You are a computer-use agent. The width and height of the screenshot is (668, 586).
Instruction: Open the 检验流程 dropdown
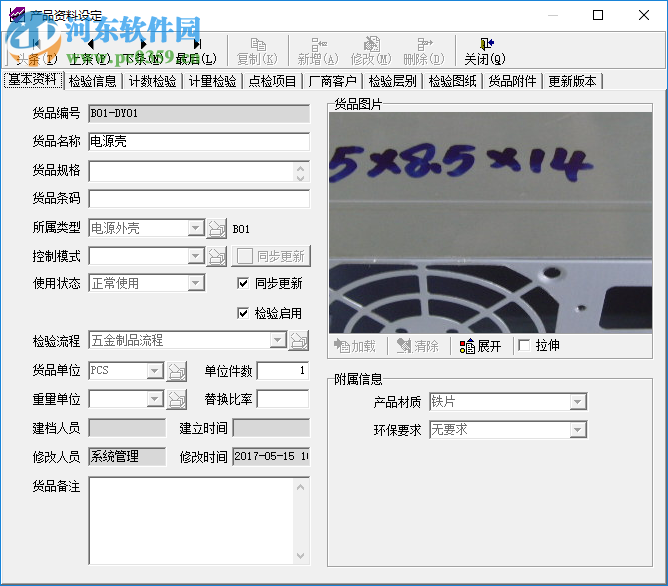tap(278, 340)
